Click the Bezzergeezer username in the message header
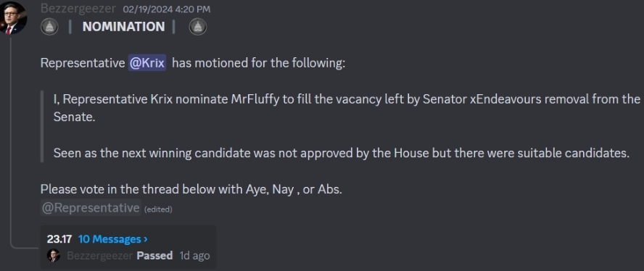Image resolution: width=644 pixels, height=271 pixels. point(78,8)
